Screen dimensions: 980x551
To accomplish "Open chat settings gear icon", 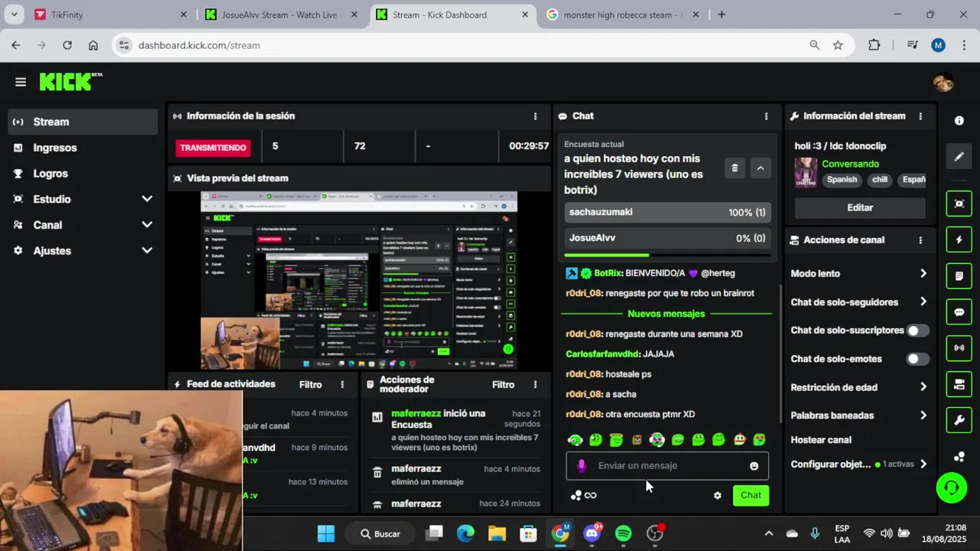I will pyautogui.click(x=717, y=496).
